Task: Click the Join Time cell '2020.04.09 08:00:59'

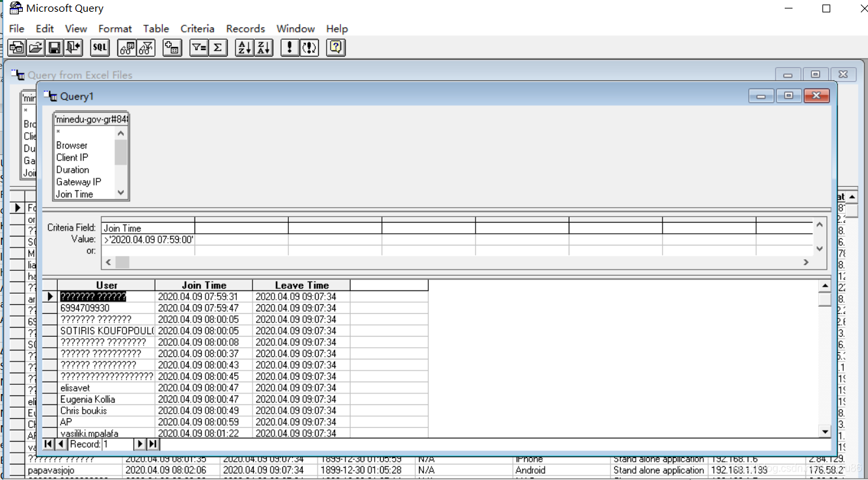Action: coord(204,422)
